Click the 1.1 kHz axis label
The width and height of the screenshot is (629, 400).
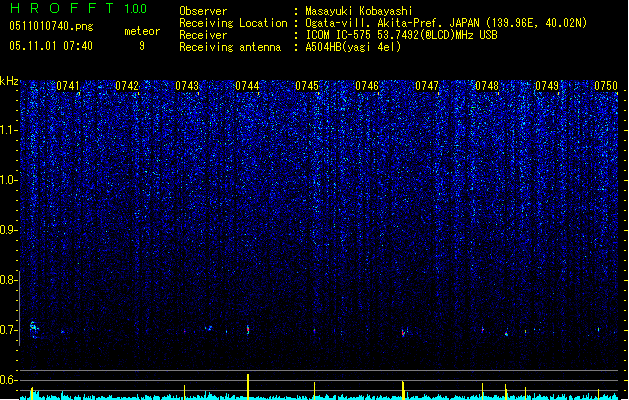coord(8,130)
